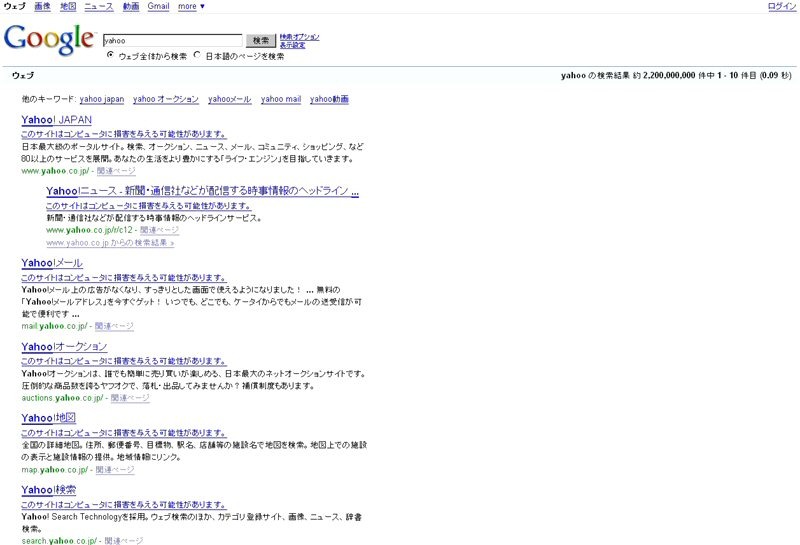The width and height of the screenshot is (800, 545).
Task: Open the Yahoo!オークション result title
Action: pyautogui.click(x=64, y=347)
